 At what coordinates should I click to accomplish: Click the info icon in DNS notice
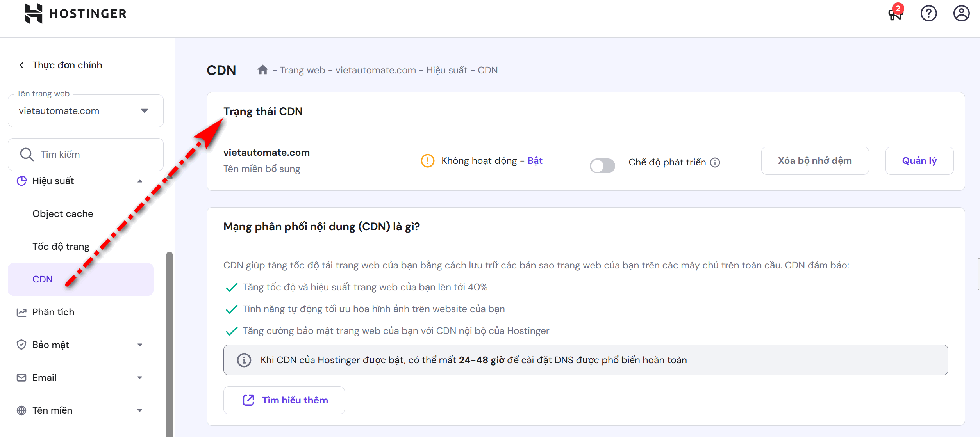point(244,360)
